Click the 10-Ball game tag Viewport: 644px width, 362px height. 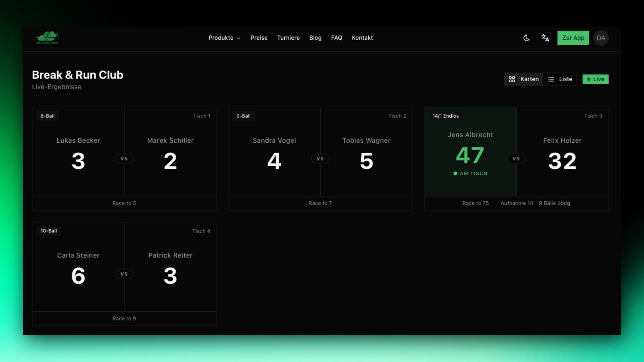point(49,231)
